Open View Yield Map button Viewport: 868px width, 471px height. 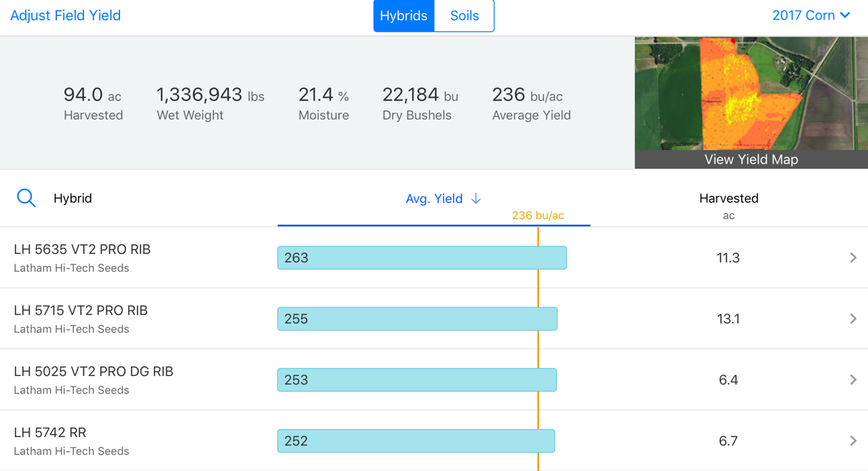751,159
